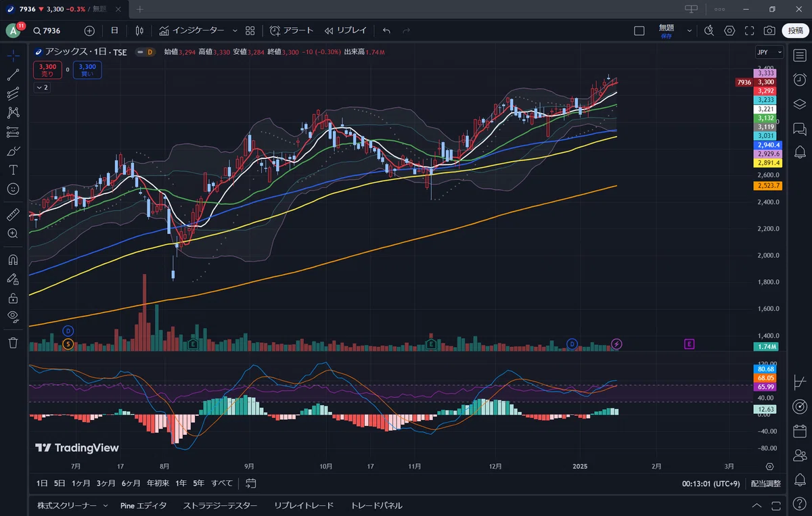
Task: Set range to すべて
Action: tap(222, 484)
